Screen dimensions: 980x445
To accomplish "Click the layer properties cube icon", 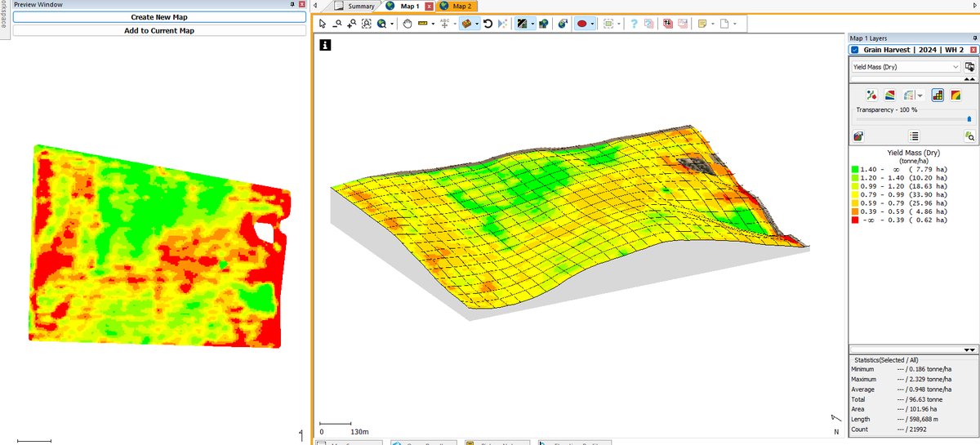I will click(x=858, y=136).
